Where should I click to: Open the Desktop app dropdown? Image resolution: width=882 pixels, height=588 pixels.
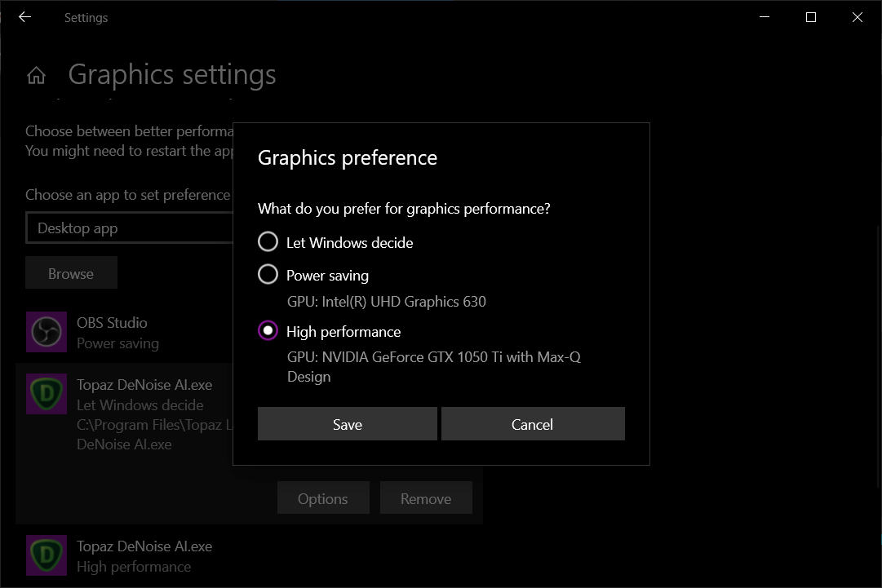pos(131,228)
